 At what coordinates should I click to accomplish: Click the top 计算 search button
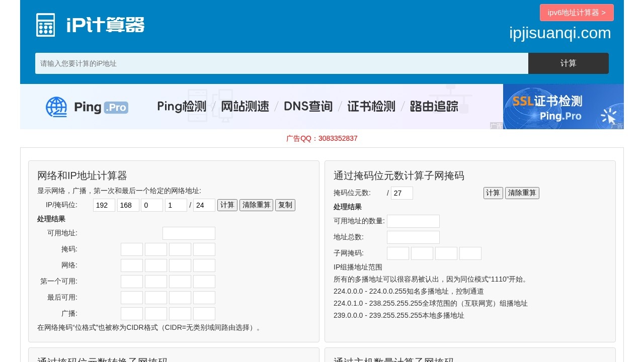(568, 63)
